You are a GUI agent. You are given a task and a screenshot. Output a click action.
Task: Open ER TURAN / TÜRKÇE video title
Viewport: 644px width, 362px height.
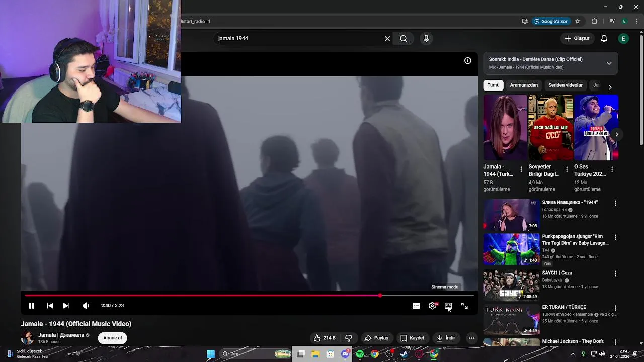pos(564,307)
